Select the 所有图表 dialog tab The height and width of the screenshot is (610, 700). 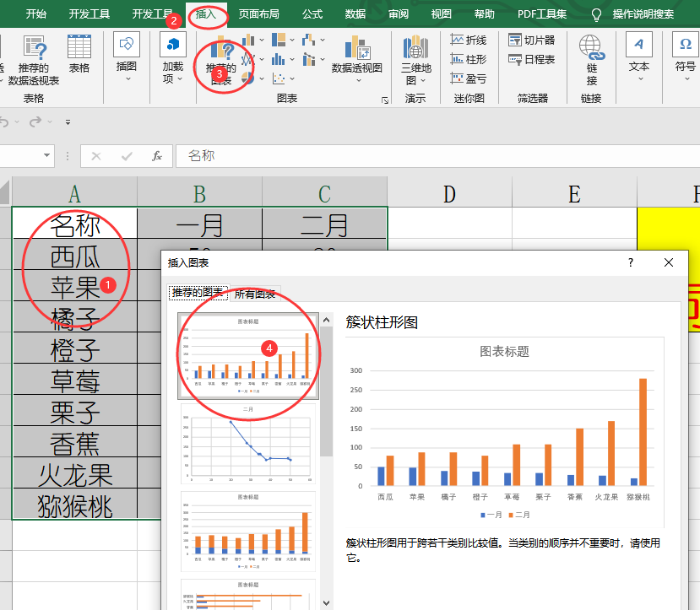[x=255, y=294]
